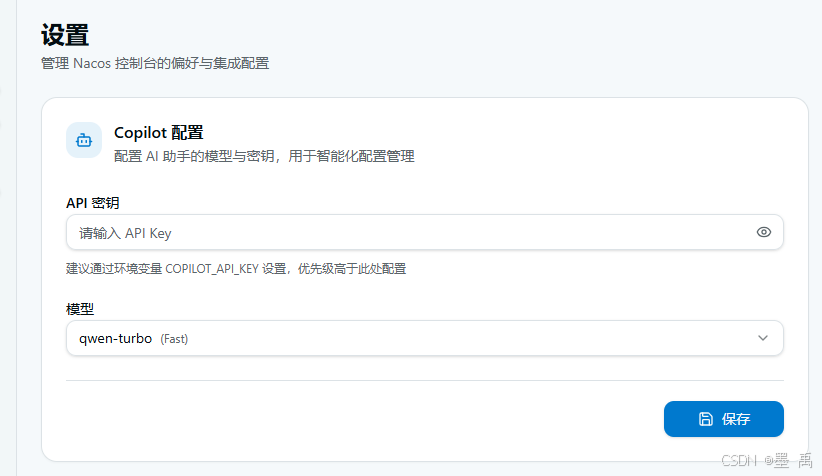Toggle API key visibility eye icon
The height and width of the screenshot is (476, 822).
[763, 232]
